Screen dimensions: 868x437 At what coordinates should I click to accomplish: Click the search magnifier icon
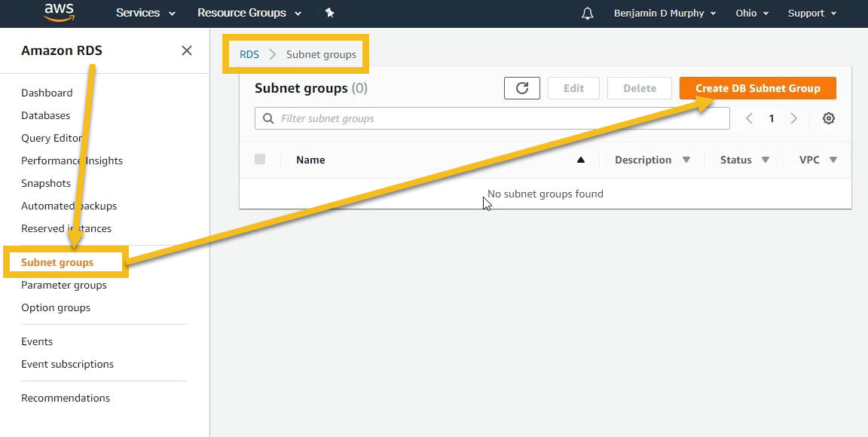coord(268,118)
